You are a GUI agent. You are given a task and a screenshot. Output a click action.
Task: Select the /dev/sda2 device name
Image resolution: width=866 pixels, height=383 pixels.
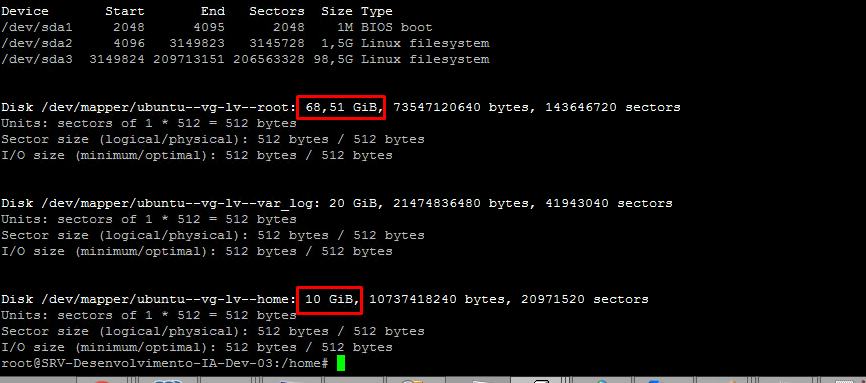(37, 43)
